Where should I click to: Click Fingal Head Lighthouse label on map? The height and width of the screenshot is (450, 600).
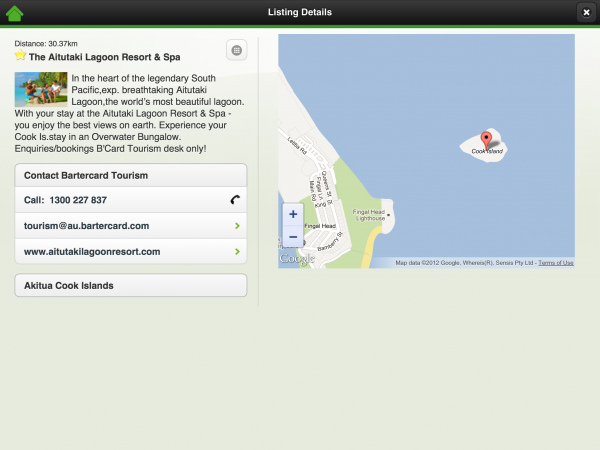click(x=369, y=215)
